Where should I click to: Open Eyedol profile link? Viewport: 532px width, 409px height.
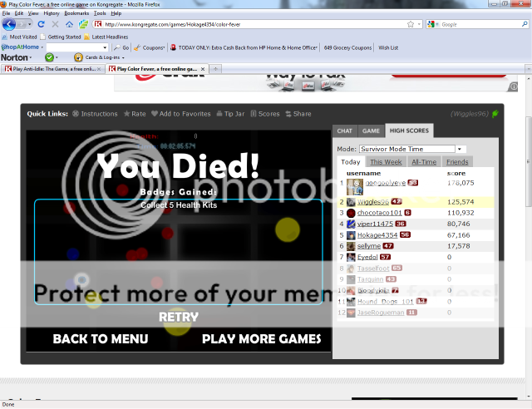click(x=367, y=257)
